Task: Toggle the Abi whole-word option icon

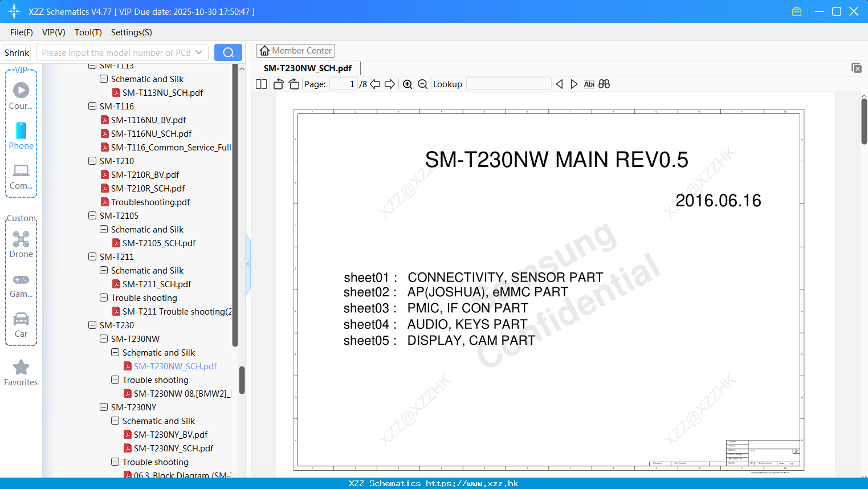Action: click(589, 84)
